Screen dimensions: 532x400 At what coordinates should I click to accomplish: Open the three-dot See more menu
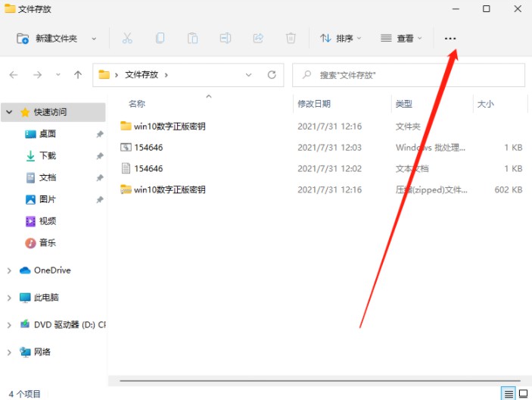pyautogui.click(x=450, y=38)
